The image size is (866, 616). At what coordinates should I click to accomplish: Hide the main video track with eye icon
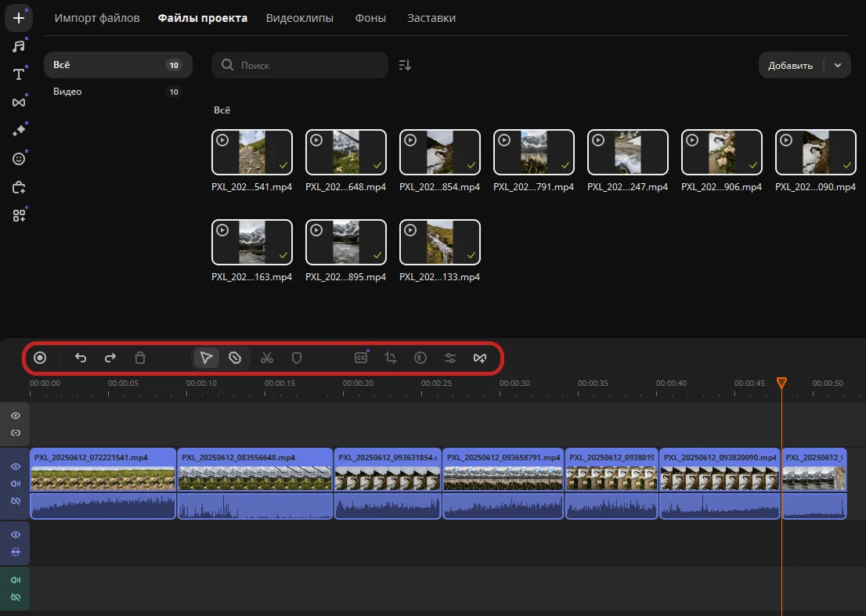[x=16, y=467]
